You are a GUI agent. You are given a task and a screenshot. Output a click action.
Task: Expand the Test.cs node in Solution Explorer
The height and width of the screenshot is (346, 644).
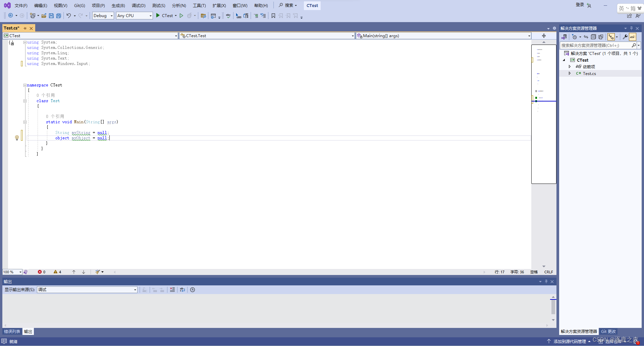click(570, 73)
